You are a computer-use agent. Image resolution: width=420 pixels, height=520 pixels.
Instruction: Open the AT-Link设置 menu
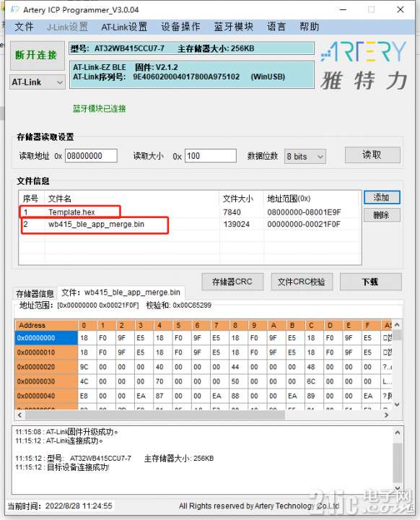click(124, 27)
